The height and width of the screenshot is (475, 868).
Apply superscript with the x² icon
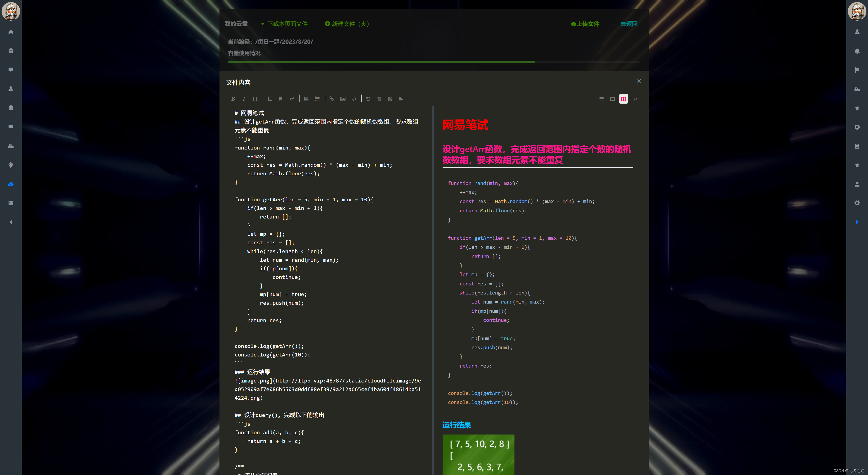[x=291, y=99]
